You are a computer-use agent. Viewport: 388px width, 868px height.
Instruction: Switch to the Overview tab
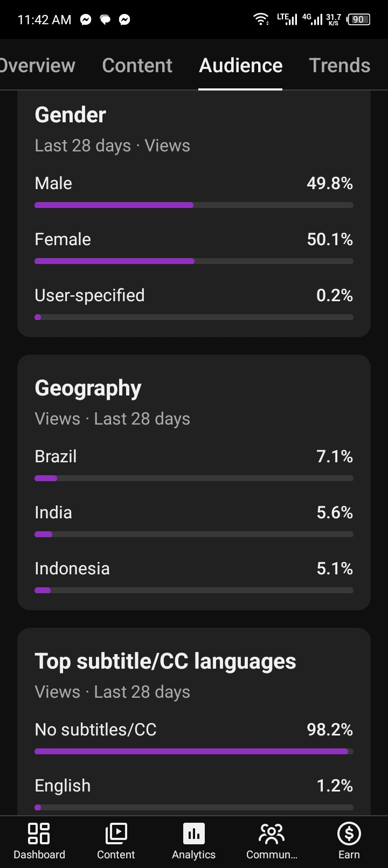tap(37, 65)
